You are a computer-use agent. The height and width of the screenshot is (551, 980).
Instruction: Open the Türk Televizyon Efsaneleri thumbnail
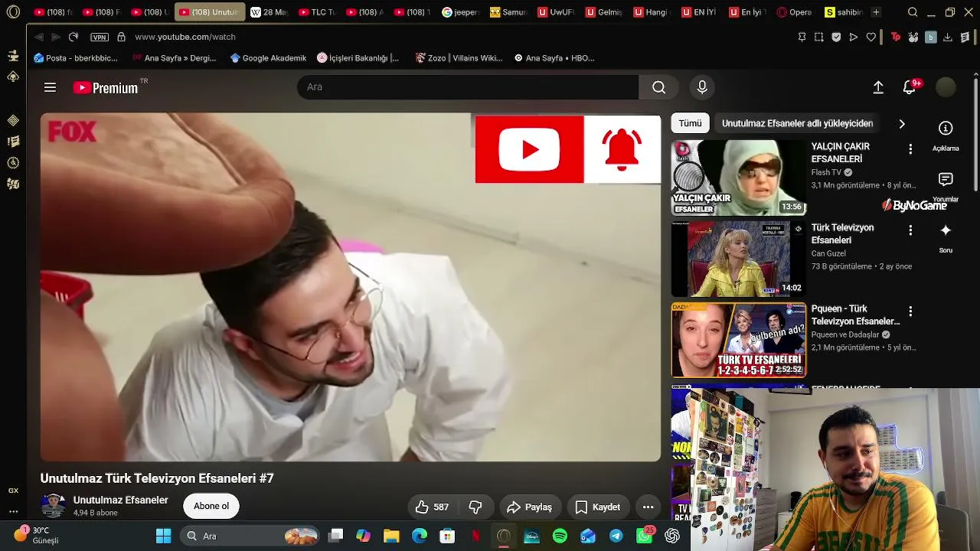[x=738, y=259]
